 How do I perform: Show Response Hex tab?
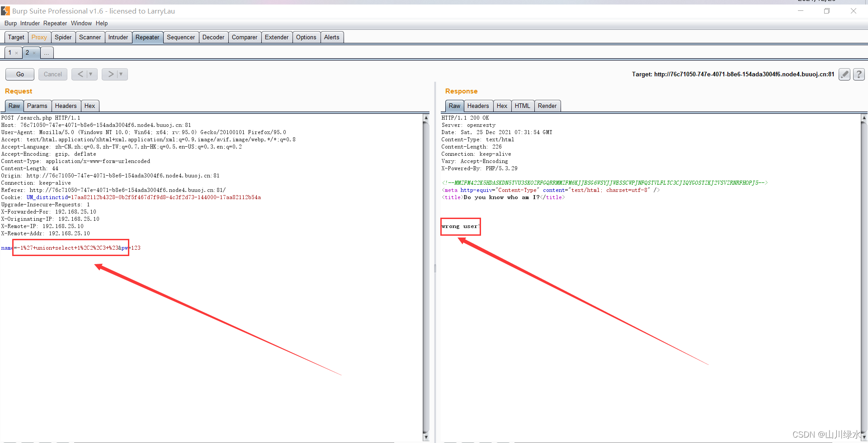point(502,106)
